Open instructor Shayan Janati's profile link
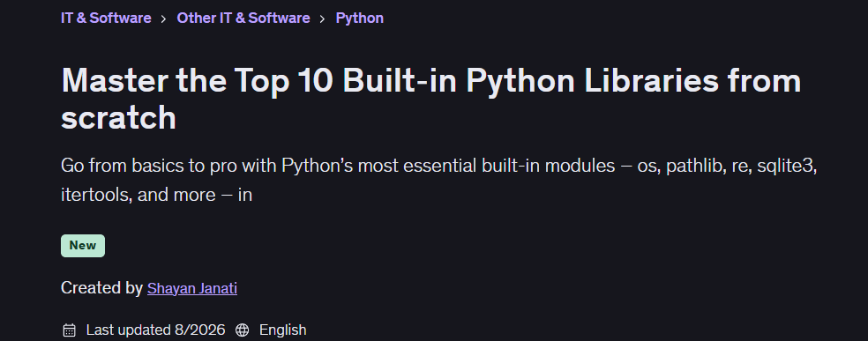This screenshot has height=341, width=868. pyautogui.click(x=192, y=288)
